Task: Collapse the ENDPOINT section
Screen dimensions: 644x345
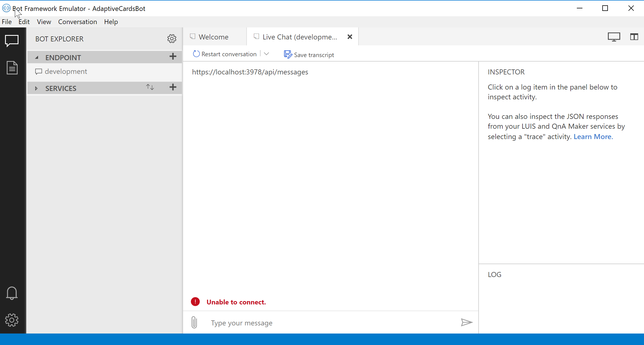Action: click(x=36, y=57)
